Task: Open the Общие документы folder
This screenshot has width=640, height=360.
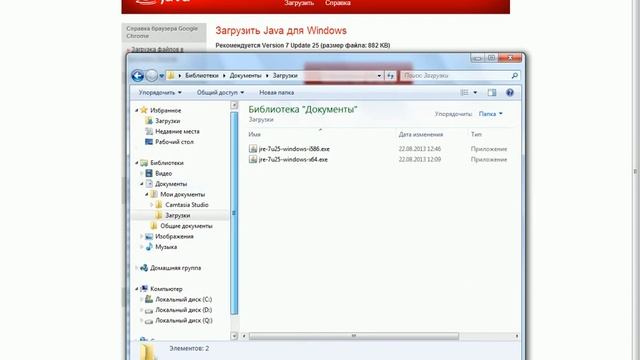Action: [x=186, y=226]
